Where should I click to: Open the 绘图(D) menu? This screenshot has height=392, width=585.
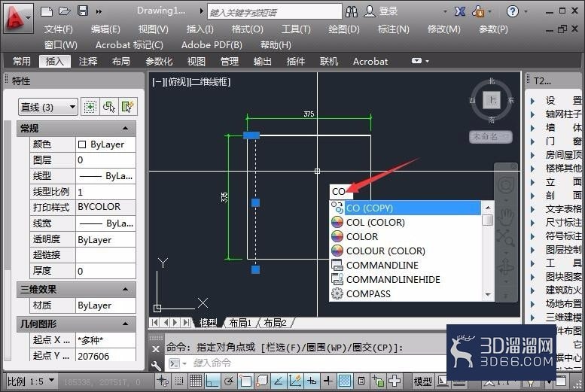pos(343,29)
